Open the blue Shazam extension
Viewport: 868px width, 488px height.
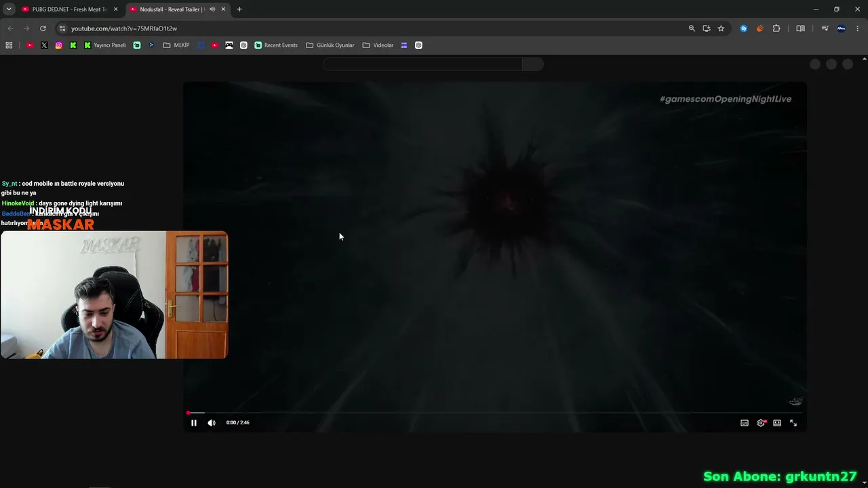744,28
